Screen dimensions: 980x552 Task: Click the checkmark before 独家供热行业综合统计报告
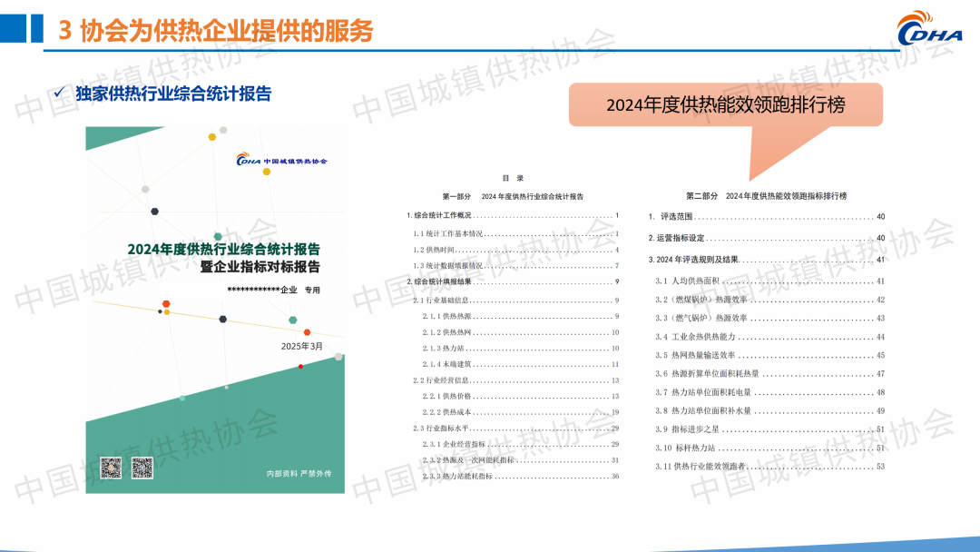58,94
